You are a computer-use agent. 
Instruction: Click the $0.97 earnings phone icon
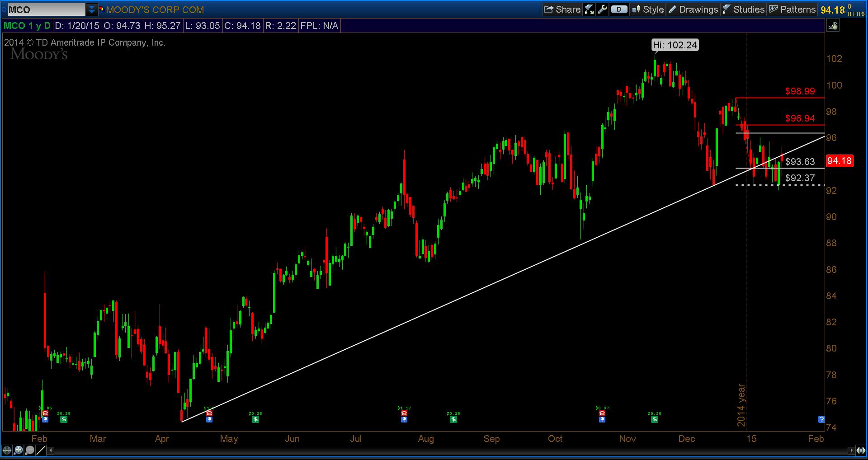point(602,413)
